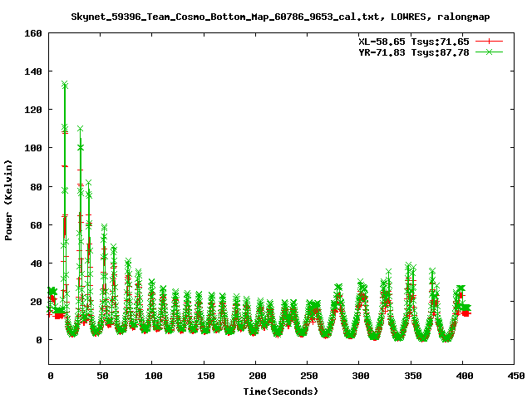Click the tallest green peak marker near 133 Kelvin

(65, 85)
